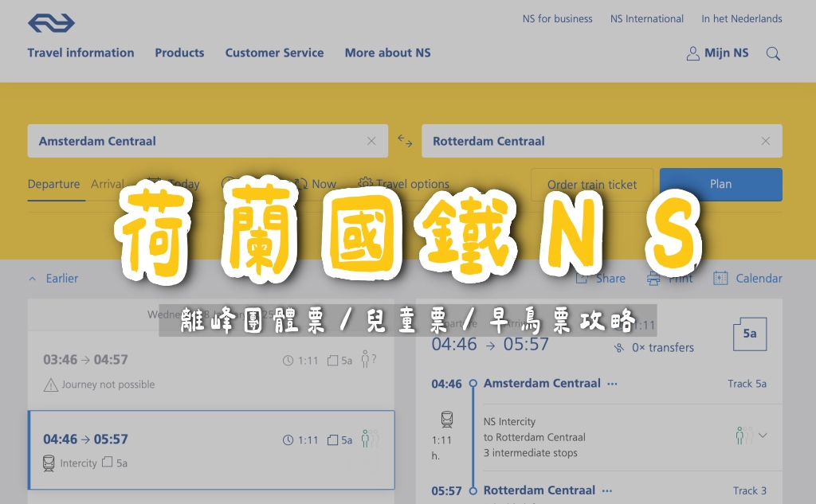This screenshot has height=504, width=816.
Task: Open more options for Rotterdam Centraal stop
Action: (606, 490)
